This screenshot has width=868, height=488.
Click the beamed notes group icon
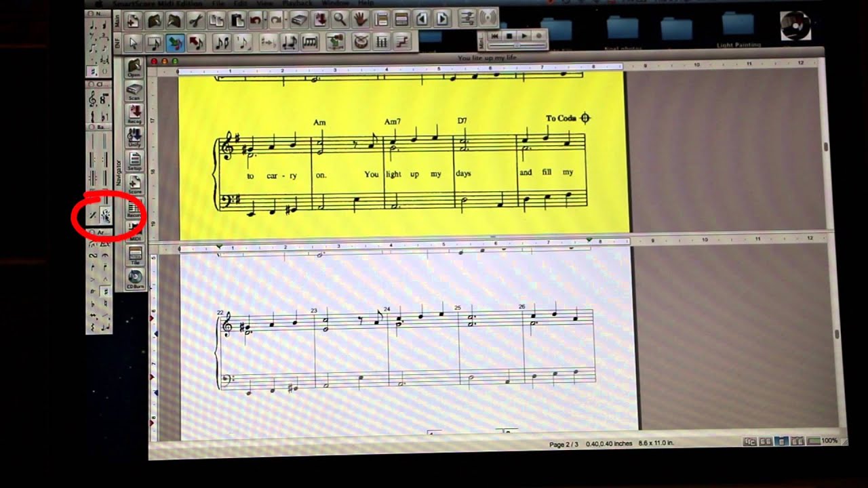point(222,43)
